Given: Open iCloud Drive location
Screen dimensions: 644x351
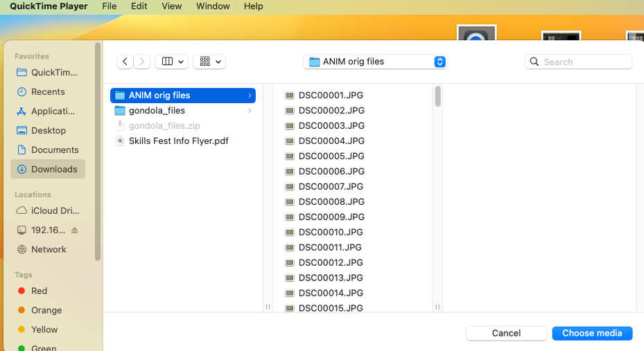Looking at the screenshot, I should pos(48,210).
